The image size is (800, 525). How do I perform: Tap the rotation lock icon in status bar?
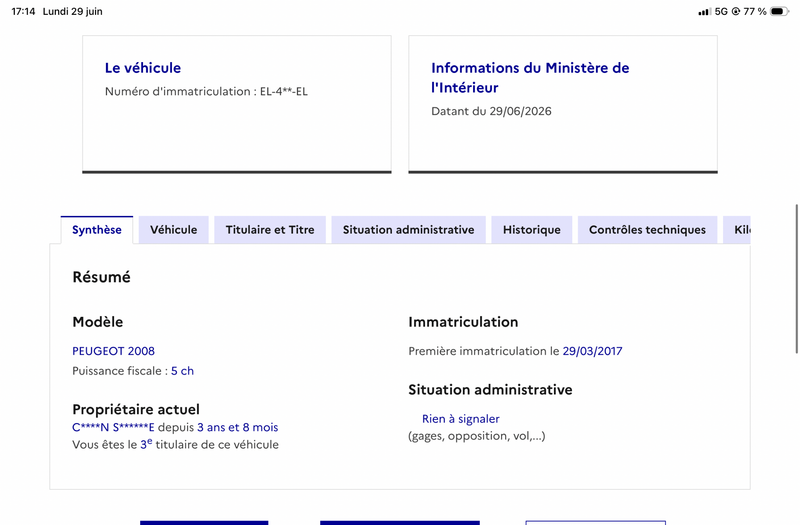[x=736, y=11]
